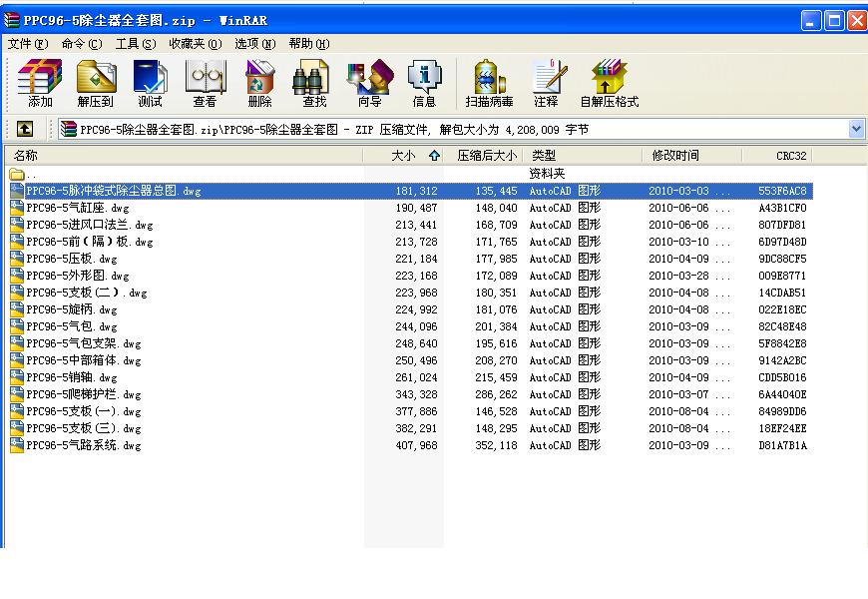Select the file icon of PPC96-5气路系统.dwg
Viewport: 868px width, 599px height.
tap(17, 445)
